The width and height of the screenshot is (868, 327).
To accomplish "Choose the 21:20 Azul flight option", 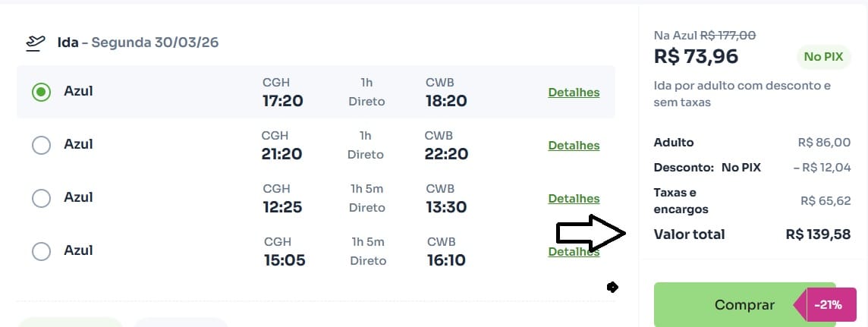I will [41, 145].
